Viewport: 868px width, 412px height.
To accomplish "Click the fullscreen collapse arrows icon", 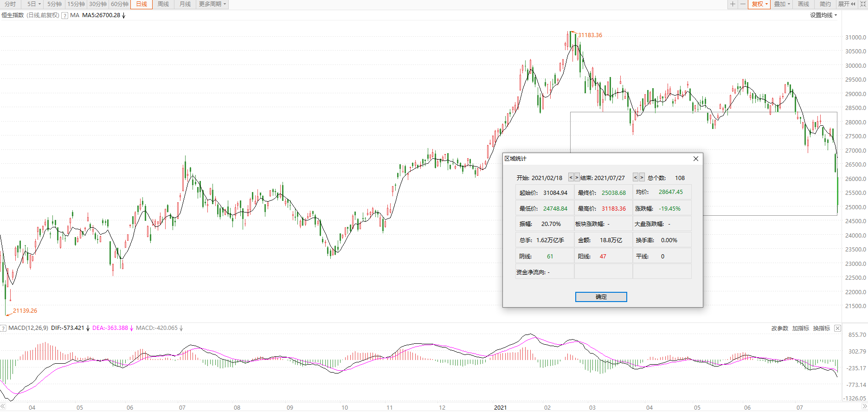I will tap(863, 4).
